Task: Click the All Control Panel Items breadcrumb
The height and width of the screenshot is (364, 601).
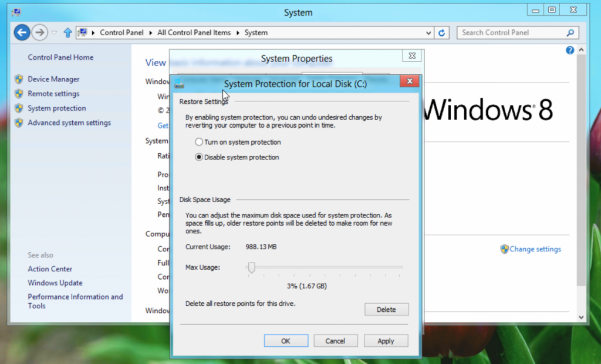Action: tap(194, 33)
